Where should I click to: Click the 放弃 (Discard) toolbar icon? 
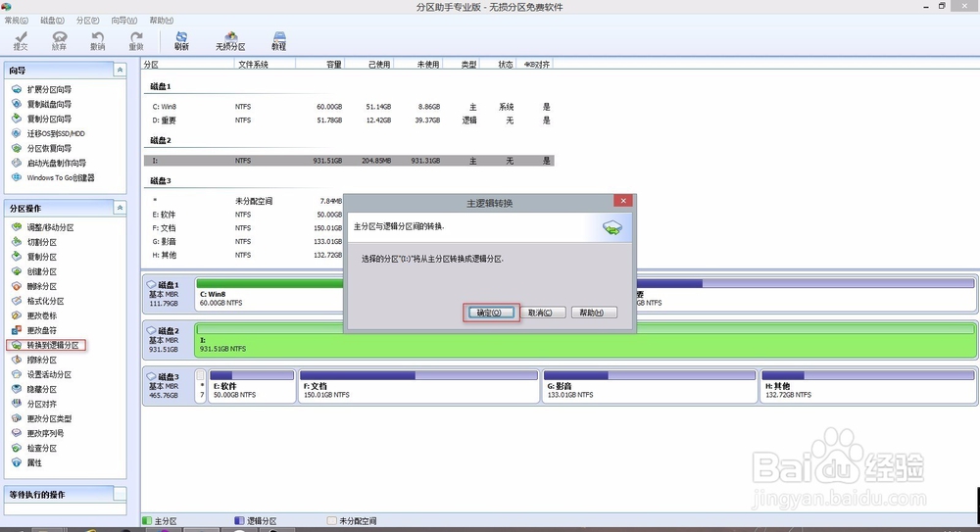(x=60, y=41)
